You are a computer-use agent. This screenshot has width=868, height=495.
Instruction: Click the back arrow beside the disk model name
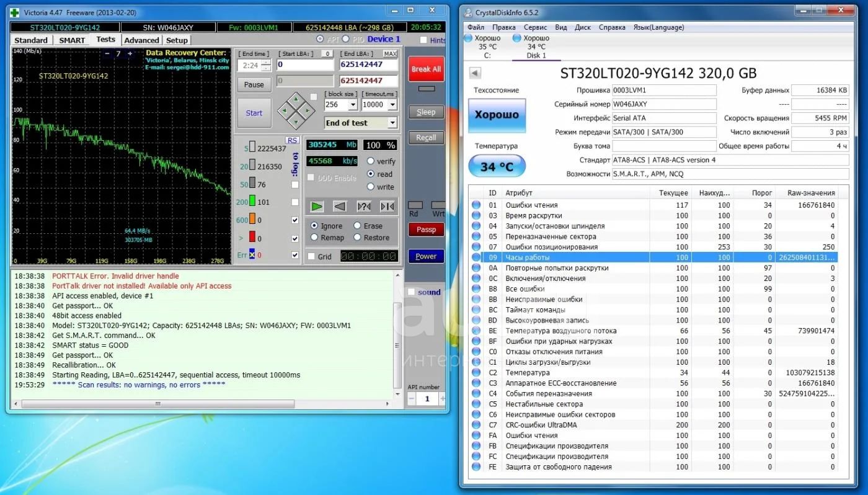click(x=476, y=73)
